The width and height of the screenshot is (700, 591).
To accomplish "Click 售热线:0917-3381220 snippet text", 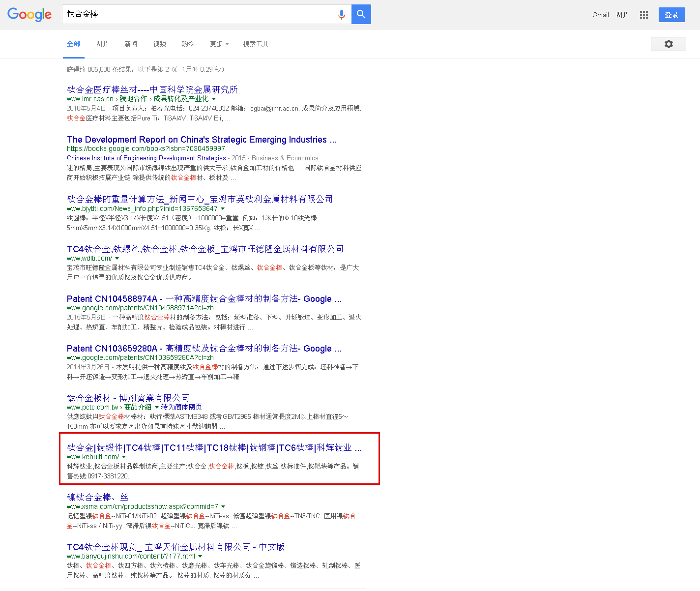I will [x=98, y=476].
